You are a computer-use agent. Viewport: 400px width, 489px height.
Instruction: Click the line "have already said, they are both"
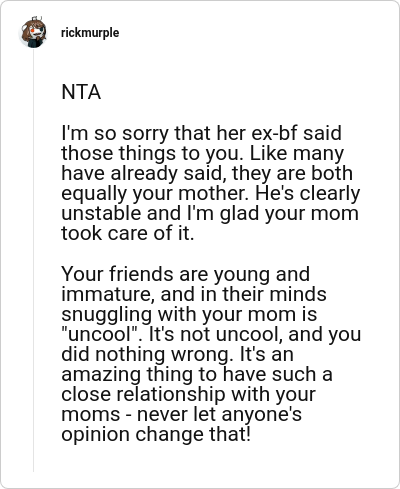pos(207,174)
